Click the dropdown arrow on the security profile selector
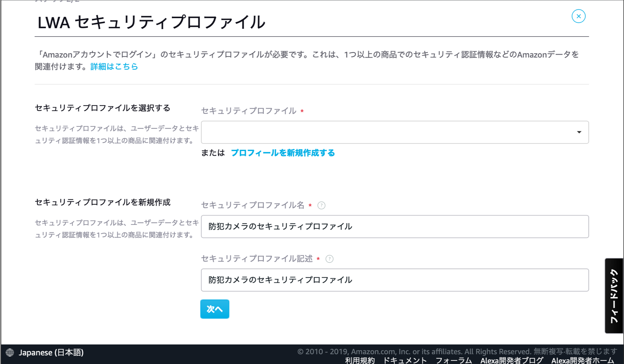This screenshot has height=364, width=624. point(579,132)
